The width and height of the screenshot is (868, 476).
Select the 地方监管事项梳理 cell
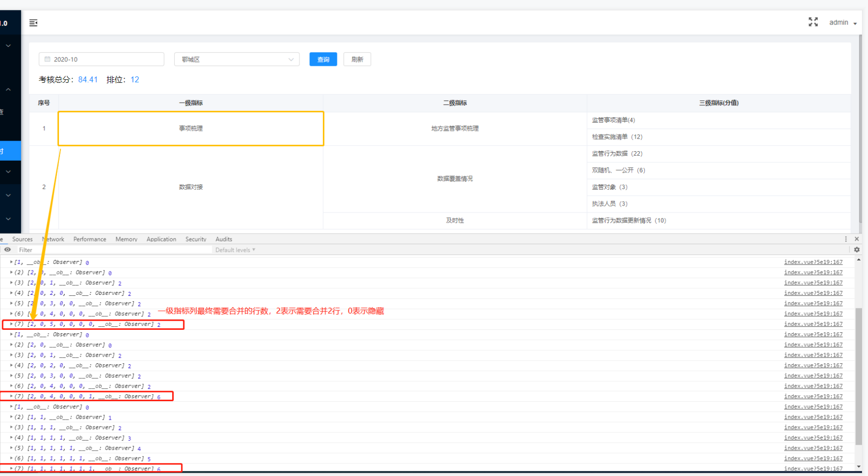(455, 128)
